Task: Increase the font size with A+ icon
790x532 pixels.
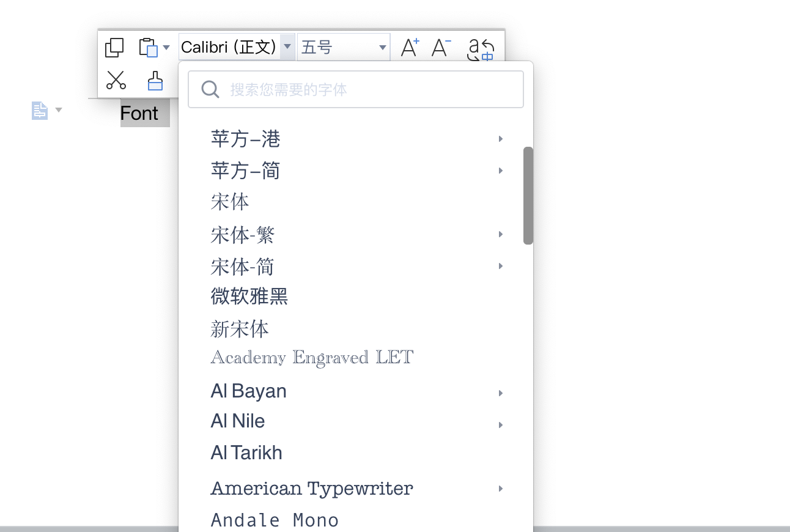Action: pos(409,46)
